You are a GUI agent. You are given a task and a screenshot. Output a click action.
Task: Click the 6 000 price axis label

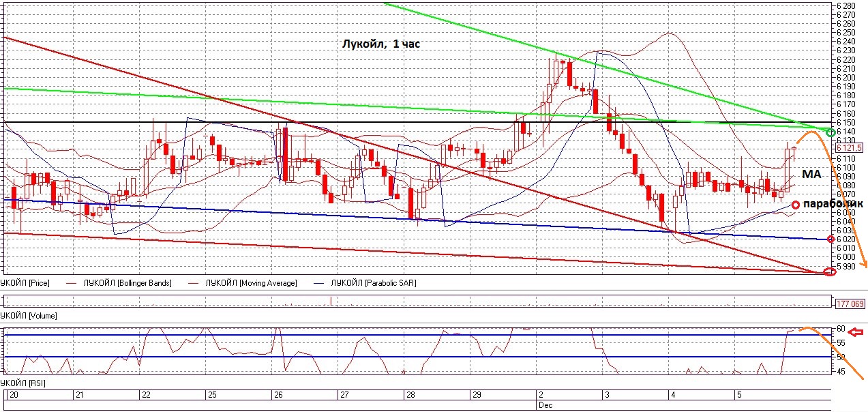tap(847, 257)
